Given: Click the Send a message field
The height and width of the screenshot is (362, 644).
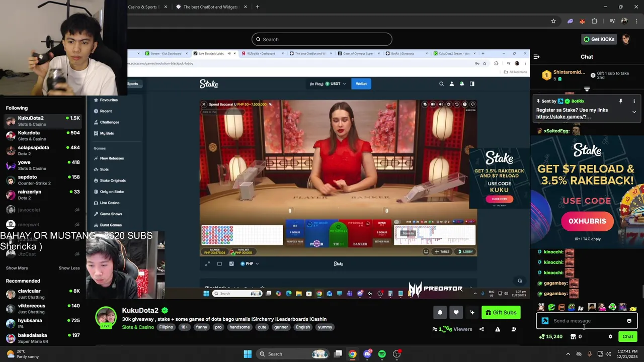Looking at the screenshot, I should [587, 321].
